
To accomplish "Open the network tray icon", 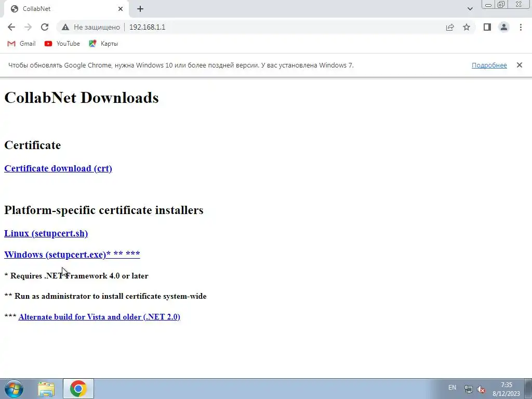I will 469,389.
